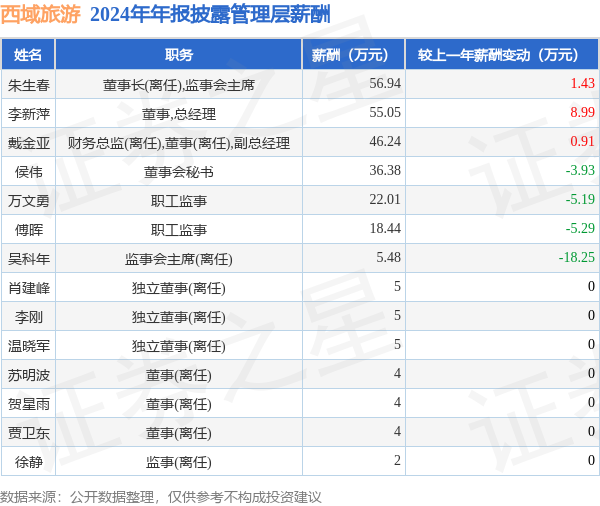Click the position 董事会秘书
Viewport: 600px width, 506px height.
[179, 172]
